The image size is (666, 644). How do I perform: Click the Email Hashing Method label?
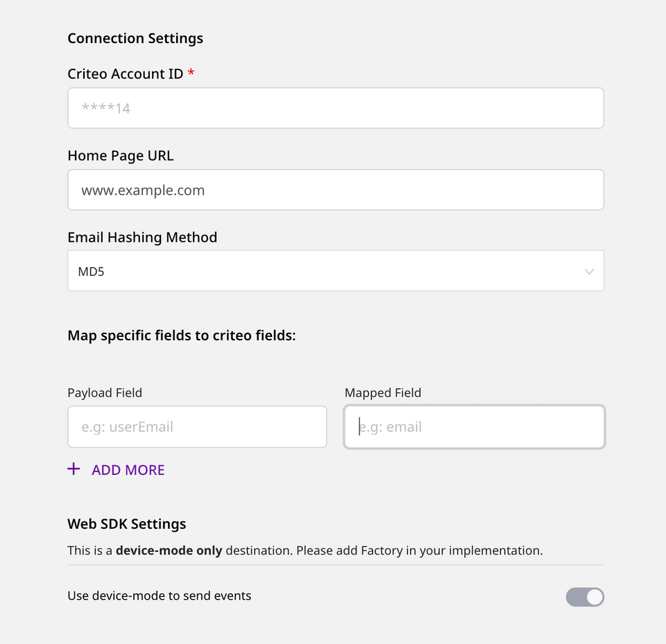142,237
